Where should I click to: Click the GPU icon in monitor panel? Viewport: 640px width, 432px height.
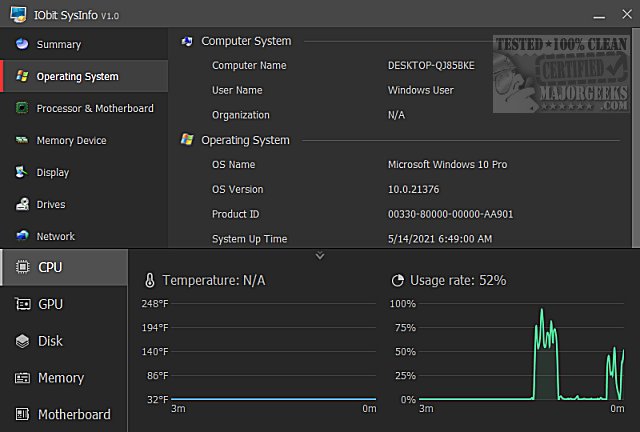[x=22, y=304]
